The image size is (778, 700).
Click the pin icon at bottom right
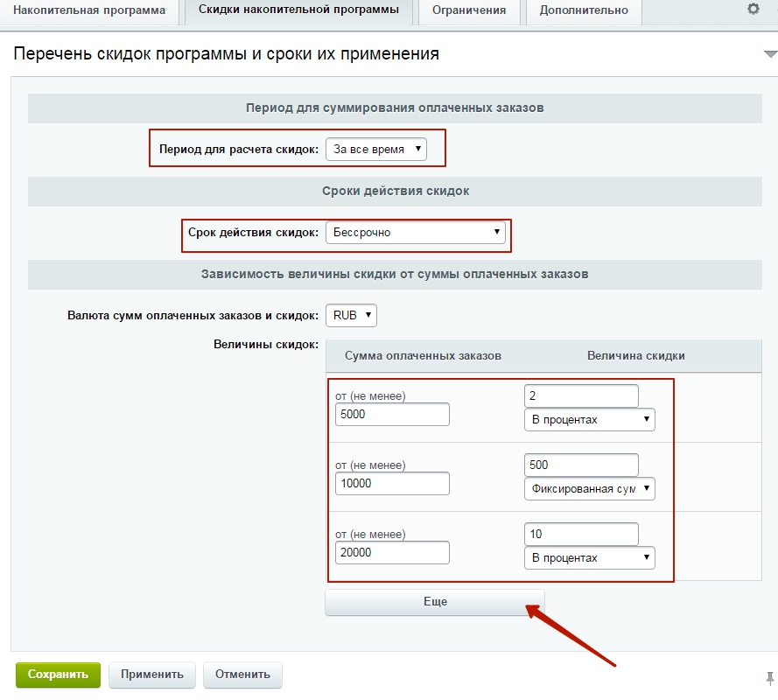[x=769, y=677]
